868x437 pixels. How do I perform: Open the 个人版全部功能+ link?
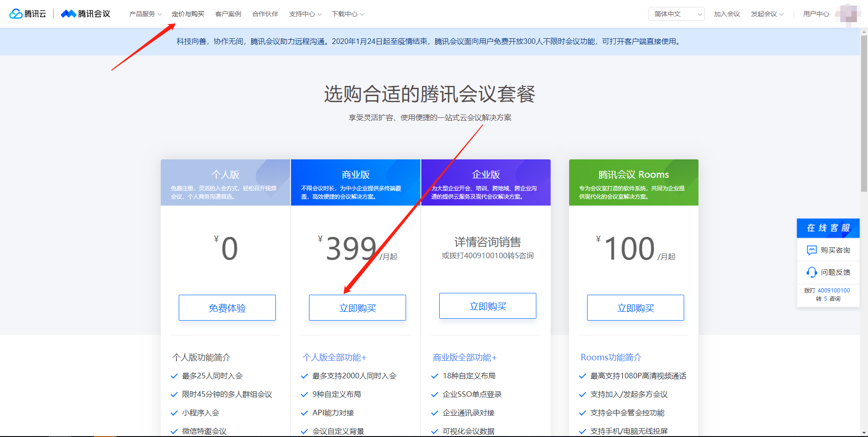334,357
